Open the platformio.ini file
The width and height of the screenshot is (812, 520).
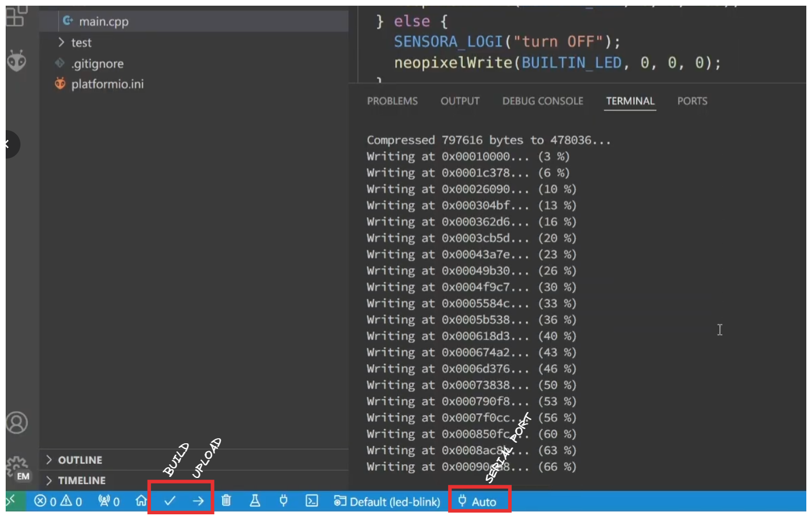point(106,84)
